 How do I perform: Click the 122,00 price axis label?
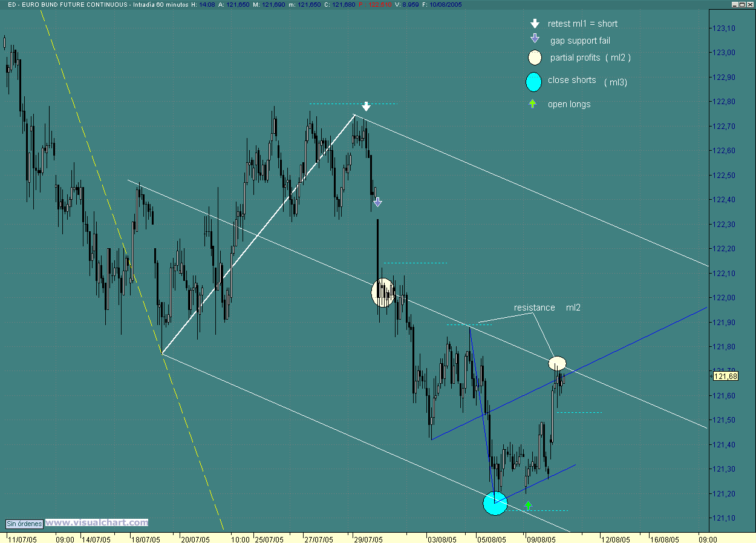coord(723,298)
